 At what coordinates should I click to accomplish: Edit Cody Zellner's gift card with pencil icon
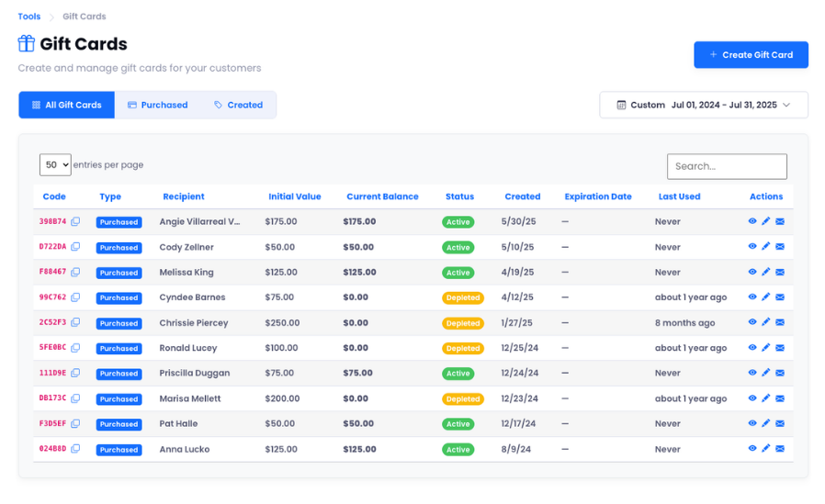pos(766,246)
